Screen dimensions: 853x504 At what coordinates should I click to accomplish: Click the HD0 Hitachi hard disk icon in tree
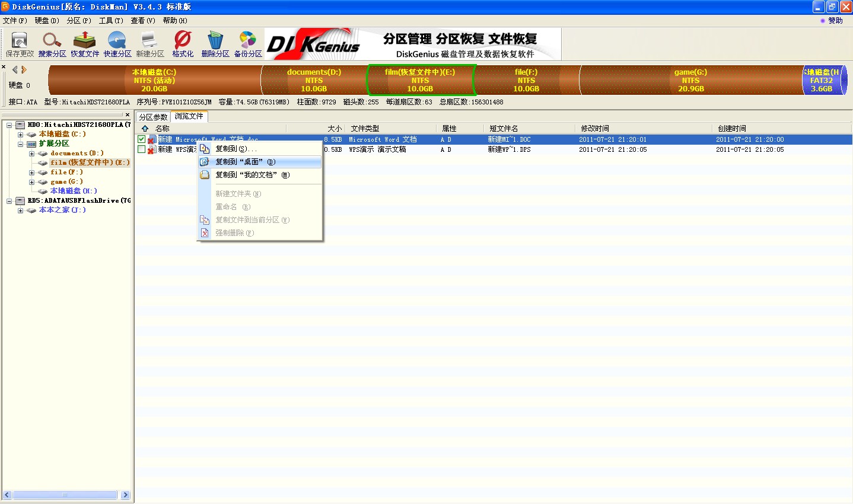(20, 125)
